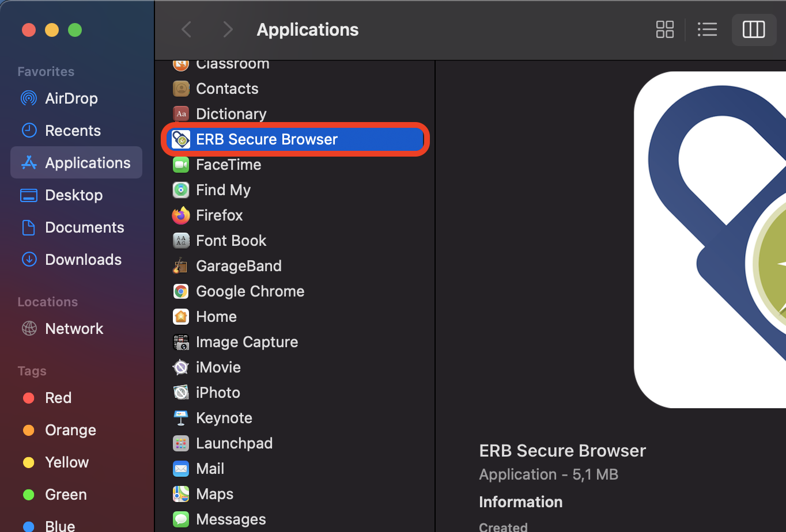The width and height of the screenshot is (786, 532).
Task: Click the Firefox app icon
Action: click(181, 215)
